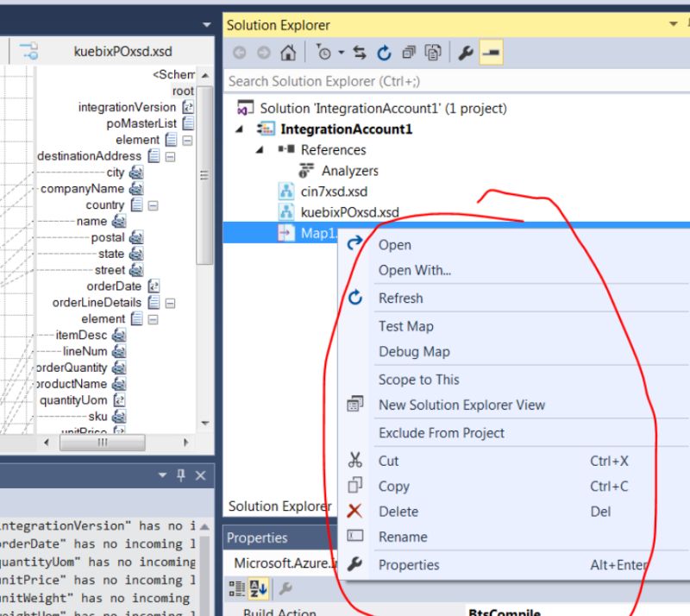Select Debug Map from context menu
690x616 pixels.
pyautogui.click(x=414, y=352)
